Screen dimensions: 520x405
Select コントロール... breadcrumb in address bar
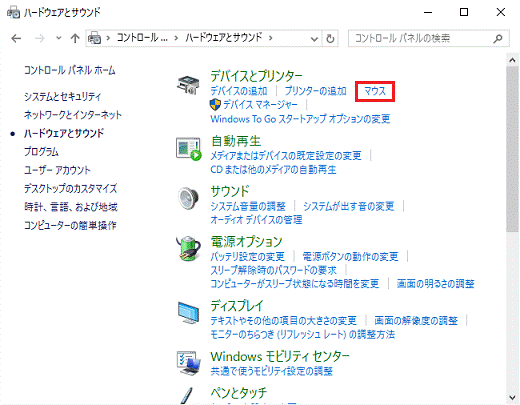coord(142,38)
